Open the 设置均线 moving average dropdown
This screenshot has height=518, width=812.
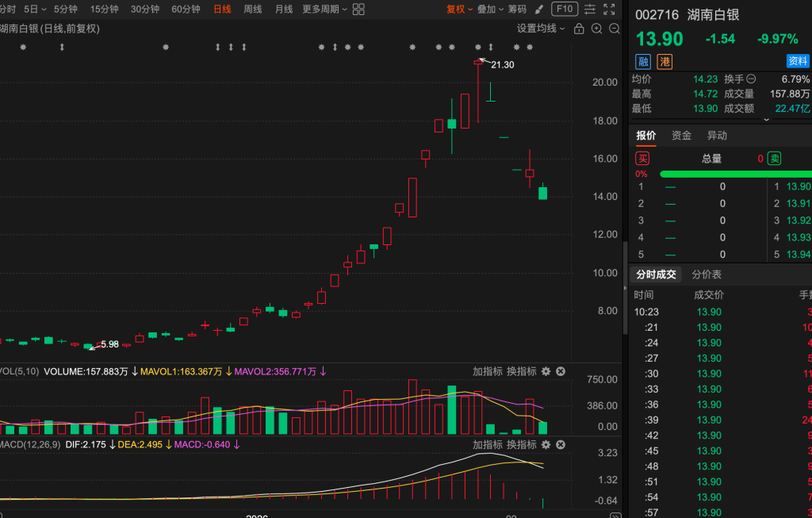pyautogui.click(x=541, y=29)
